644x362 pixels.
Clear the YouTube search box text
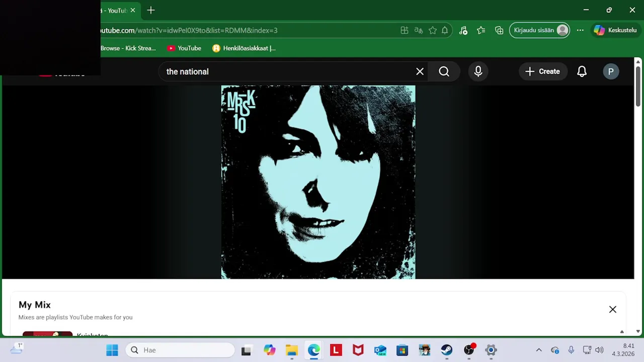click(x=420, y=71)
